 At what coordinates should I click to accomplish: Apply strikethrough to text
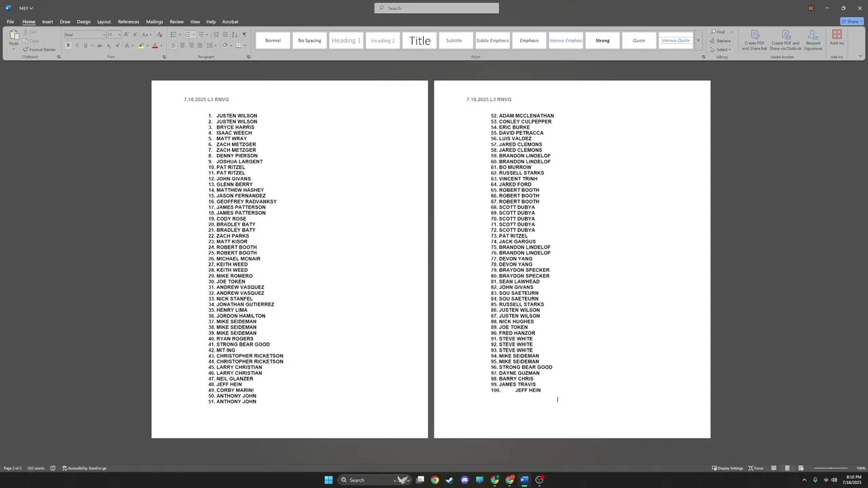coord(100,45)
